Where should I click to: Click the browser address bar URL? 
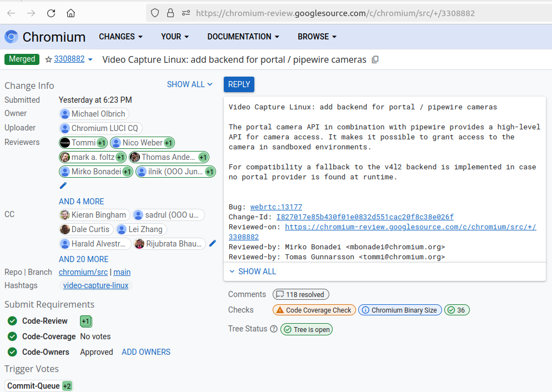point(335,13)
